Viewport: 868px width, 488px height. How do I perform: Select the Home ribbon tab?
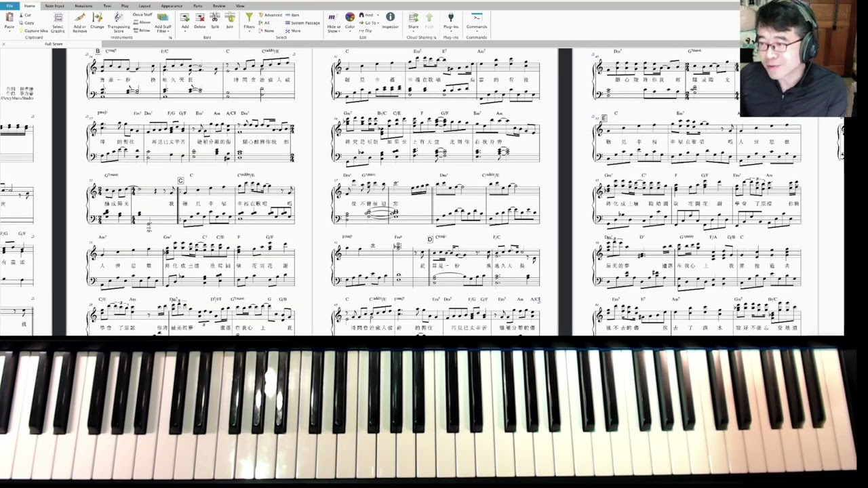(30, 6)
